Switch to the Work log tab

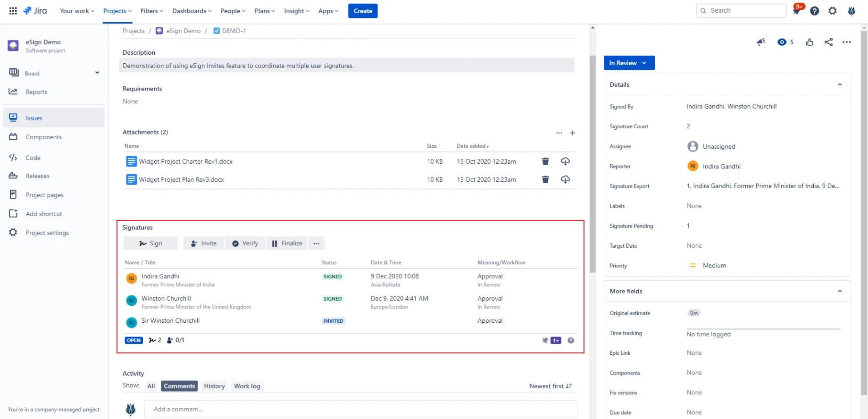[247, 386]
